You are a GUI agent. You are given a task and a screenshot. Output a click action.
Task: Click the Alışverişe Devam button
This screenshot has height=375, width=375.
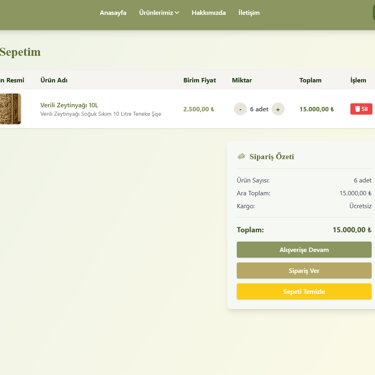(304, 250)
